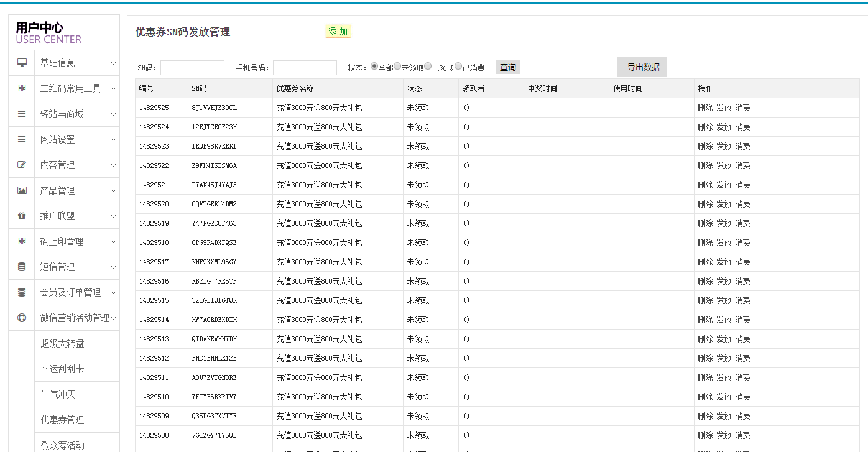Click the 导出数据 export button
Image resolution: width=868 pixels, height=452 pixels.
click(x=642, y=67)
